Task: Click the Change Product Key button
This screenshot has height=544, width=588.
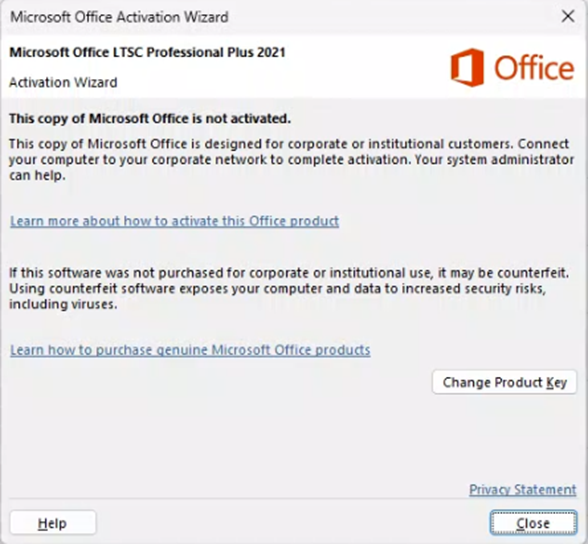Action: pos(504,382)
